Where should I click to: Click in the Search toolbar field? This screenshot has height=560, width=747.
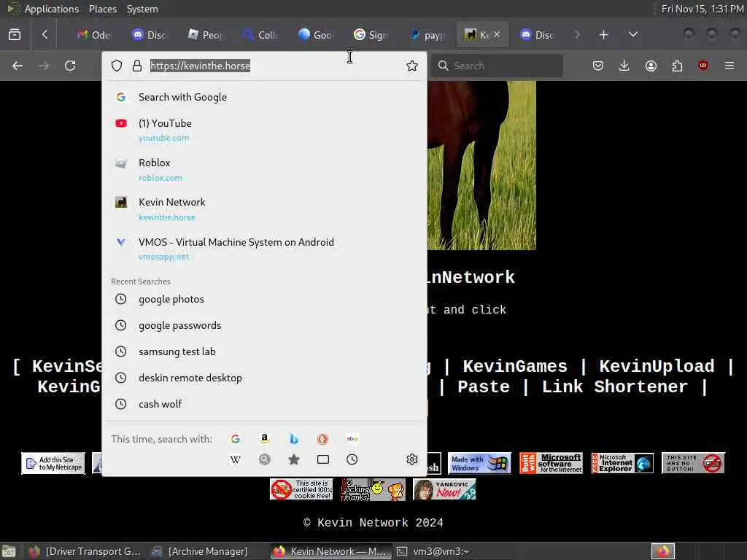point(497,66)
